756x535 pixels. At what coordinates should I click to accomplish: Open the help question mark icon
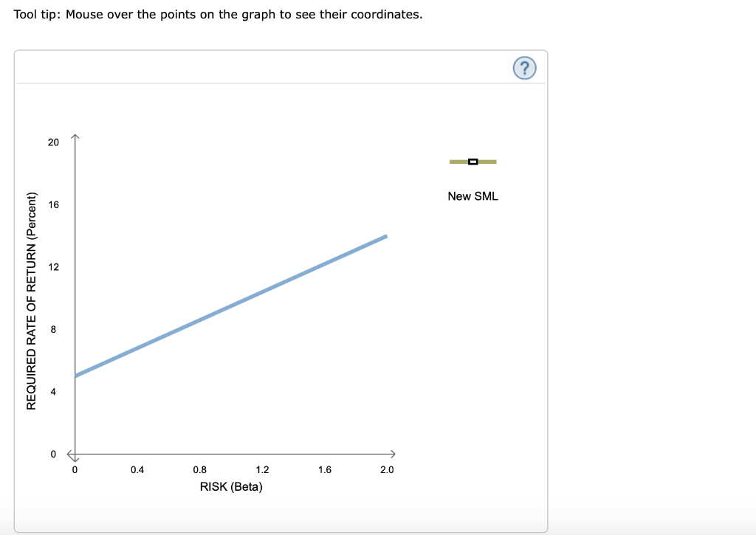[x=524, y=67]
